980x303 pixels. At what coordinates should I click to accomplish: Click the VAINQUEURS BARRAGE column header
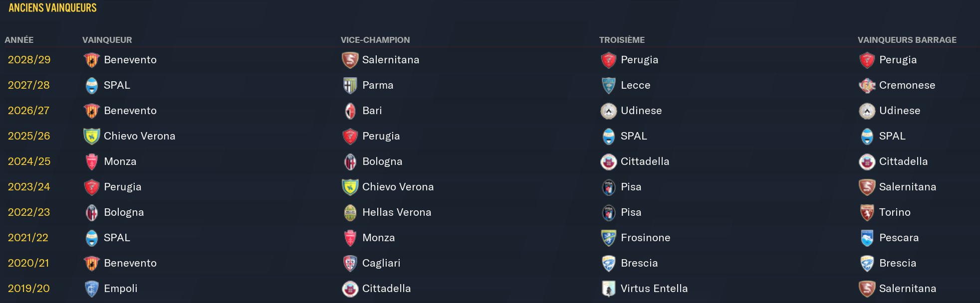pos(907,40)
